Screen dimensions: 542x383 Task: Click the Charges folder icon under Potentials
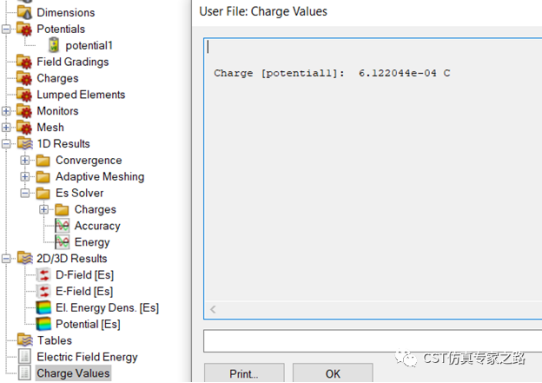click(25, 78)
